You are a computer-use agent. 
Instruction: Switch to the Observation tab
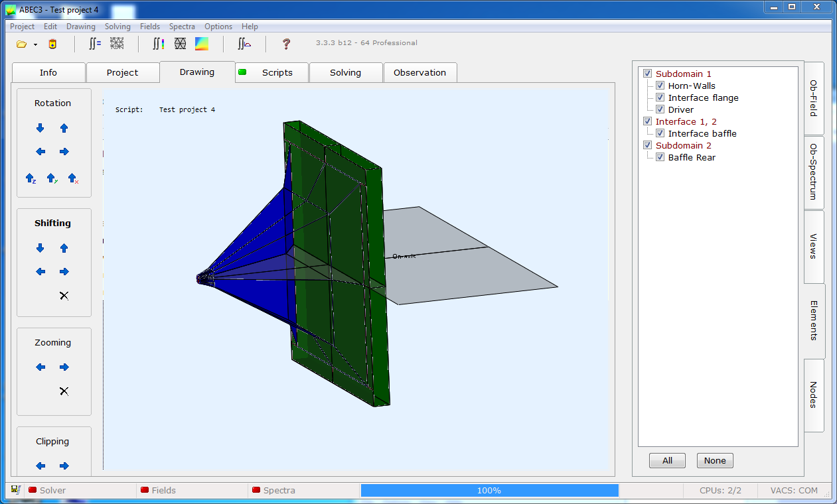click(x=420, y=72)
